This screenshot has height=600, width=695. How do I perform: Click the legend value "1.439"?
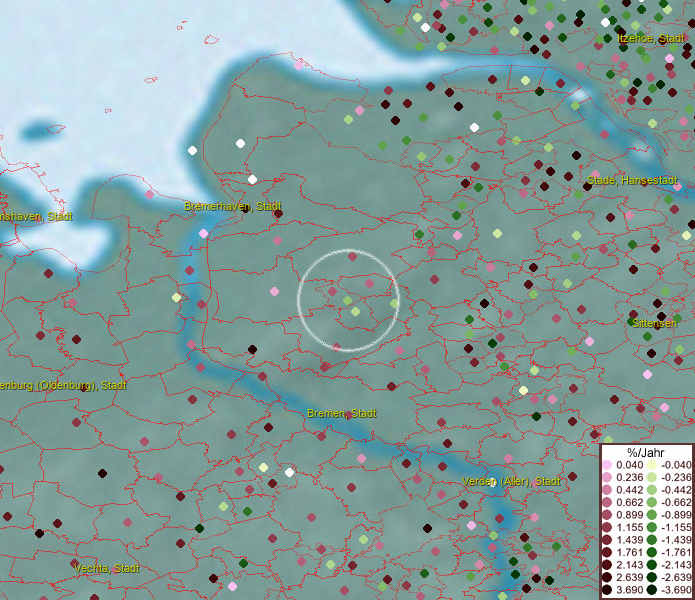pos(629,540)
